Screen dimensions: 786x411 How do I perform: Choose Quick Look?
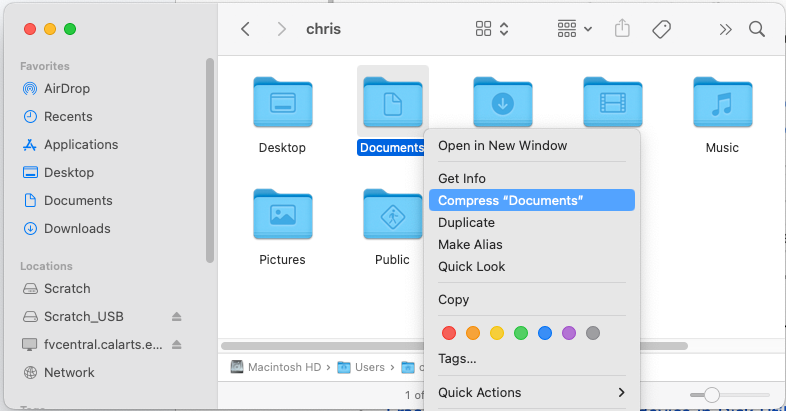pos(532,267)
